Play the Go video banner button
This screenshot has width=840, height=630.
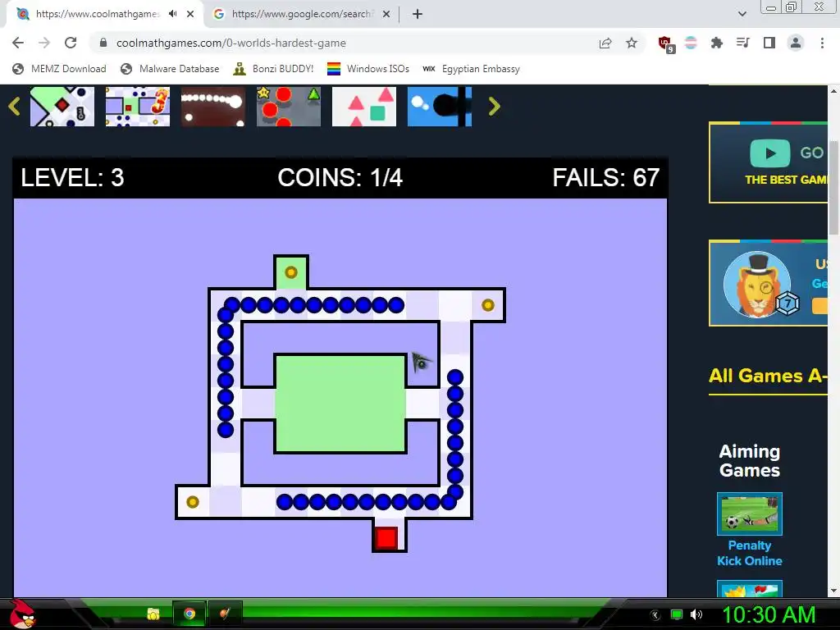(x=769, y=153)
